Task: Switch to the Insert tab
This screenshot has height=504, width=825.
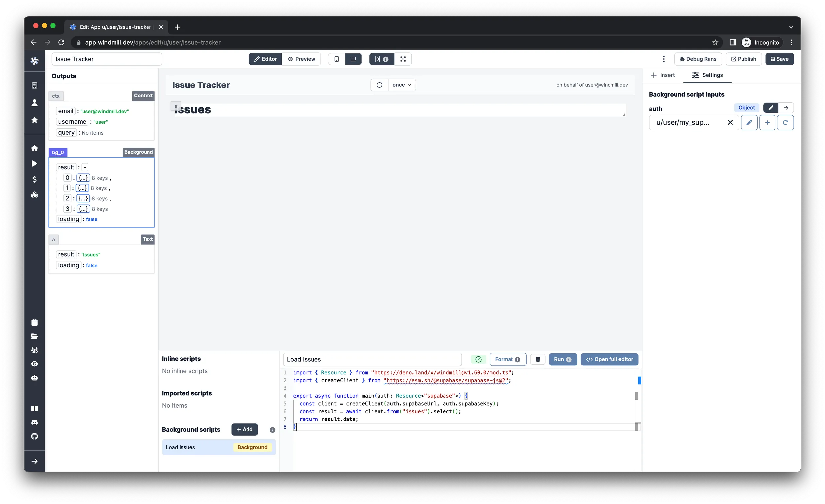Action: 663,75
